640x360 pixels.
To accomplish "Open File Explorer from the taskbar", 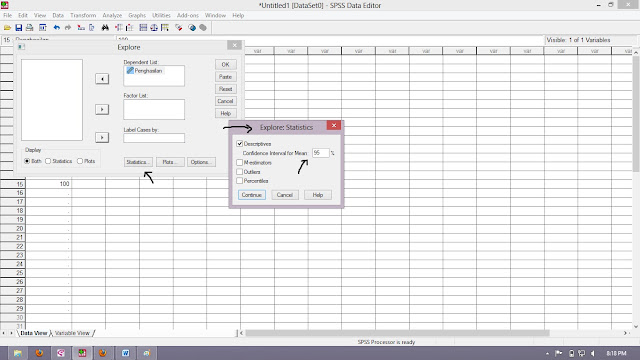I will pos(18,353).
